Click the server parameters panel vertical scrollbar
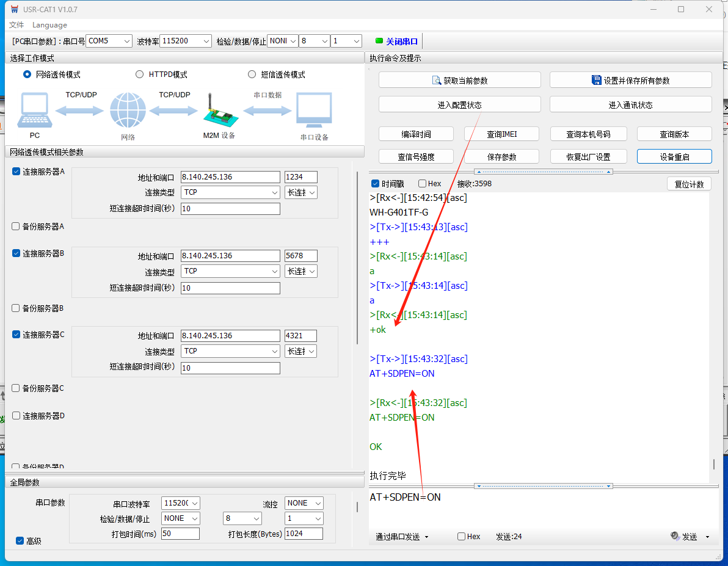Image resolution: width=728 pixels, height=566 pixels. click(357, 258)
